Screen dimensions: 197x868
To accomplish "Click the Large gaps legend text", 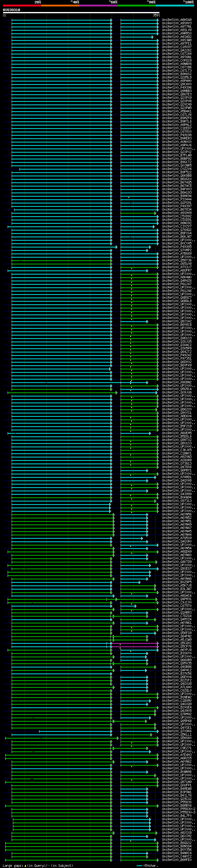I will [x=37, y=865].
